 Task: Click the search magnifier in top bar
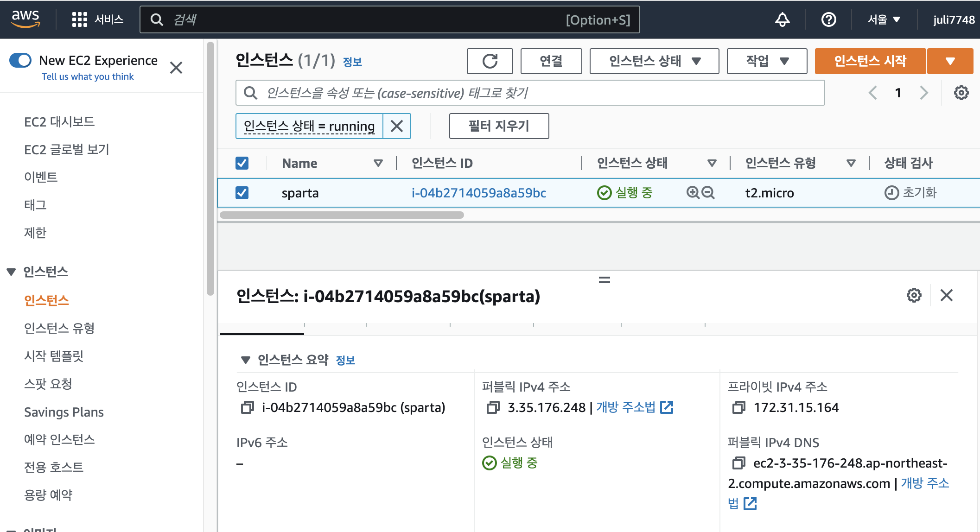click(x=157, y=19)
